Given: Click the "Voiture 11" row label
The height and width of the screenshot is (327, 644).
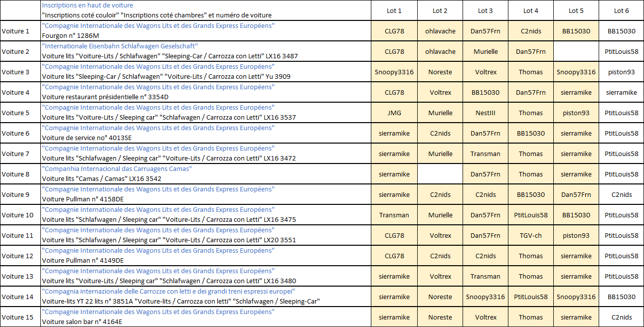Looking at the screenshot, I should click(x=17, y=235).
